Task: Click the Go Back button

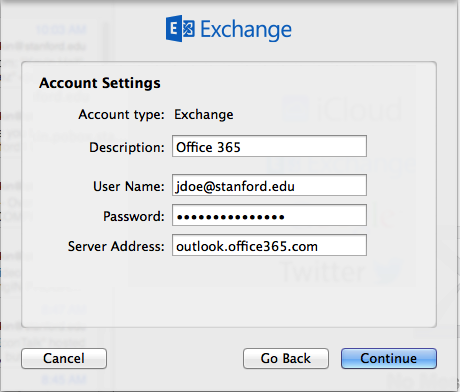Action: 286,358
